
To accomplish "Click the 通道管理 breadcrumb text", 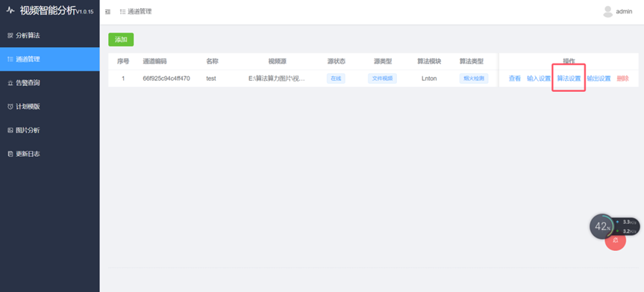I will click(140, 11).
